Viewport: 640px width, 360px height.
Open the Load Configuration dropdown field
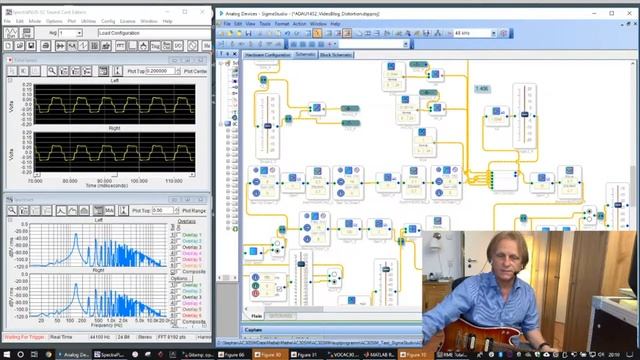pyautogui.click(x=154, y=33)
